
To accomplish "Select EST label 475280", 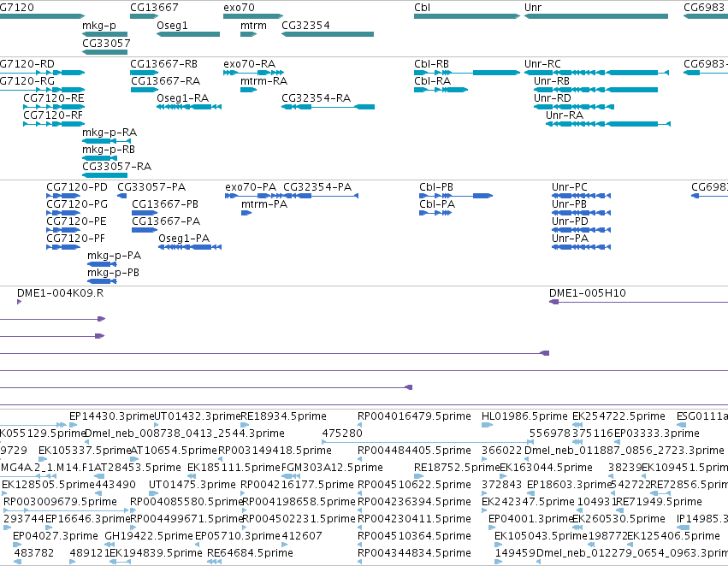I will tap(342, 433).
